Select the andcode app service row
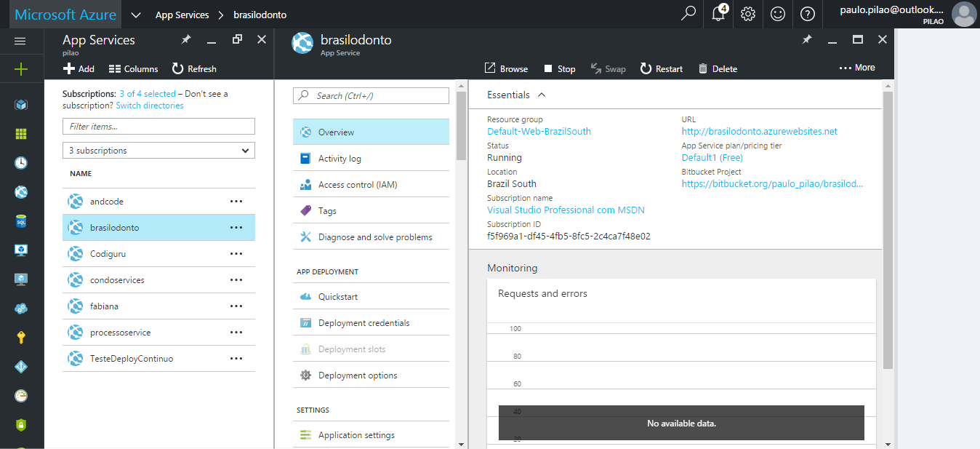The height and width of the screenshot is (449, 980). (x=158, y=202)
